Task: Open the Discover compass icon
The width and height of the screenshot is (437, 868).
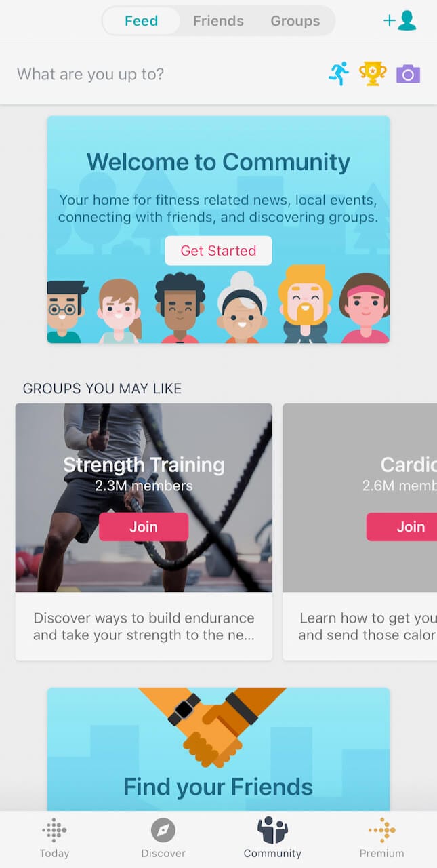Action: 163,830
